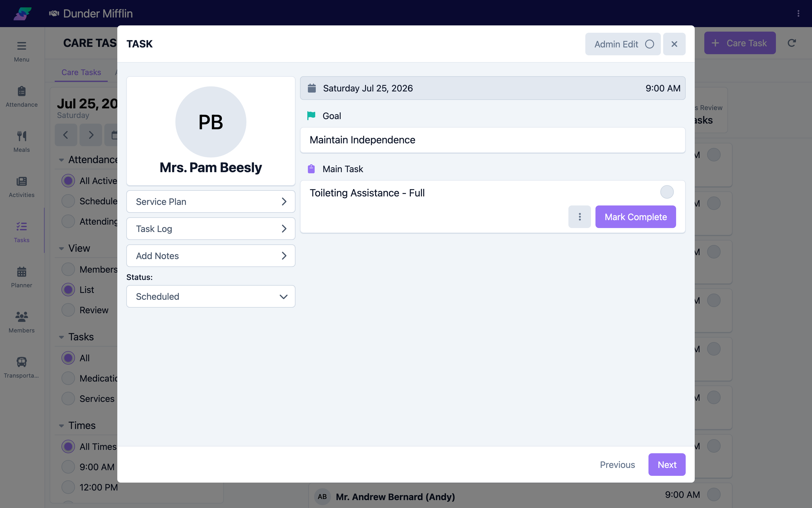Select Review view radio button

68,310
